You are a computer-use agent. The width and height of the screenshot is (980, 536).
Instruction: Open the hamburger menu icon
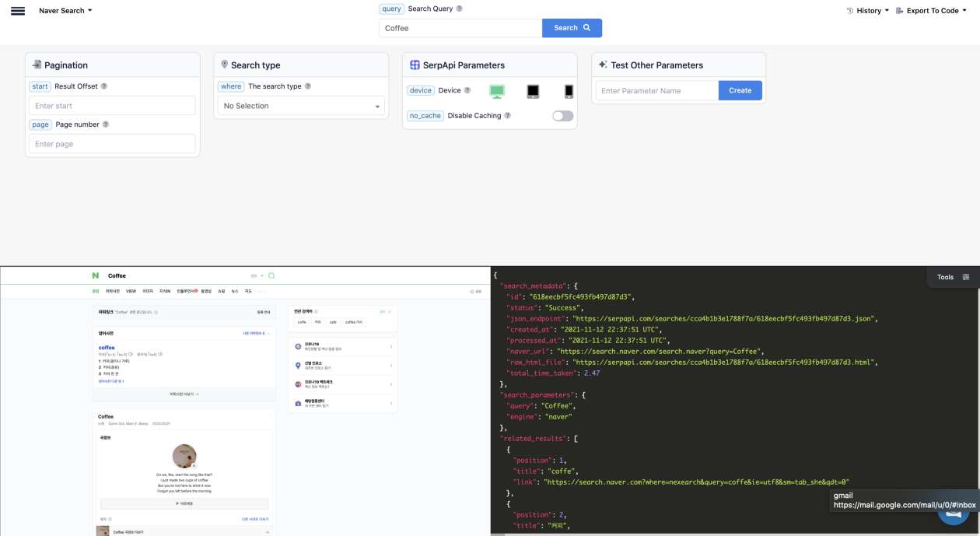point(17,11)
